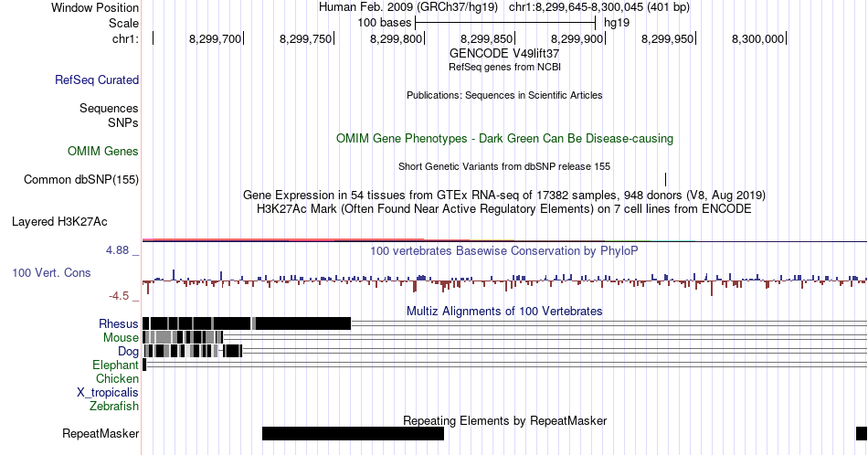Click Short Genetic Variants from dbSNP title
The width and height of the screenshot is (868, 455).
click(504, 166)
